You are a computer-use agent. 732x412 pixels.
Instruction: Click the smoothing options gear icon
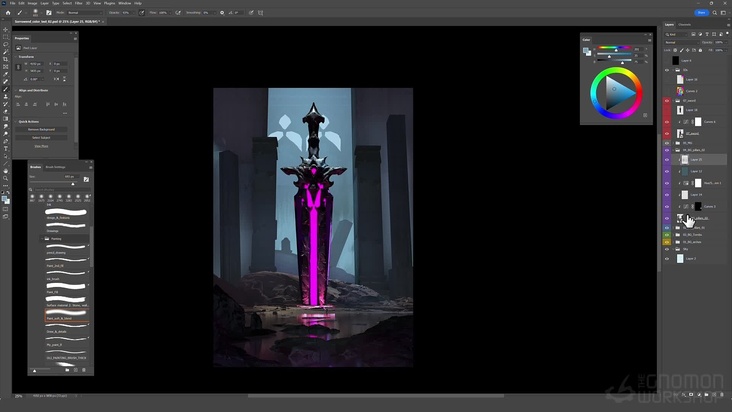click(222, 13)
